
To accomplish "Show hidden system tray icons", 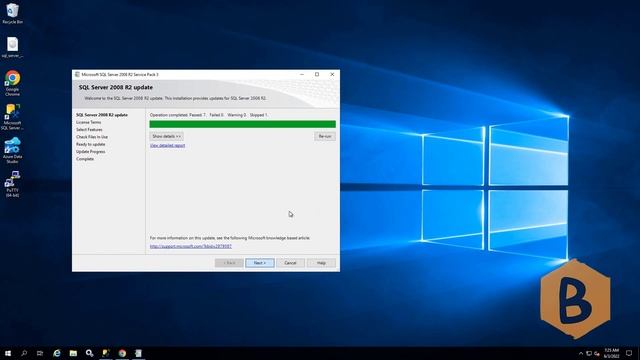I will click(x=581, y=353).
